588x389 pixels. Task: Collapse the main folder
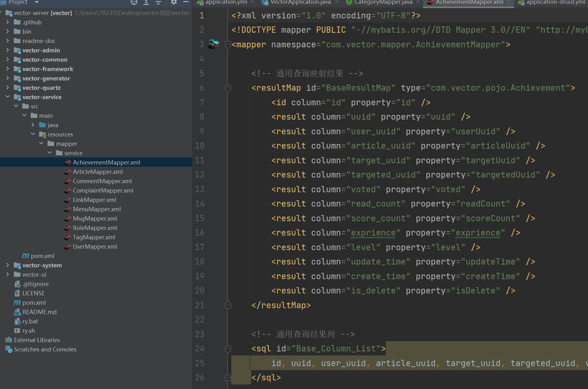click(25, 116)
